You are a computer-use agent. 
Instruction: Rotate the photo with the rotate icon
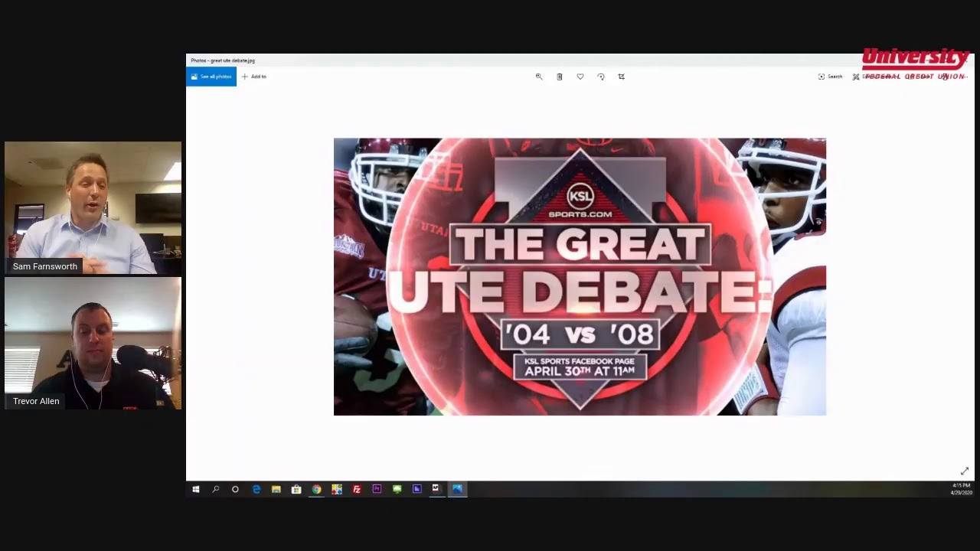pos(601,77)
